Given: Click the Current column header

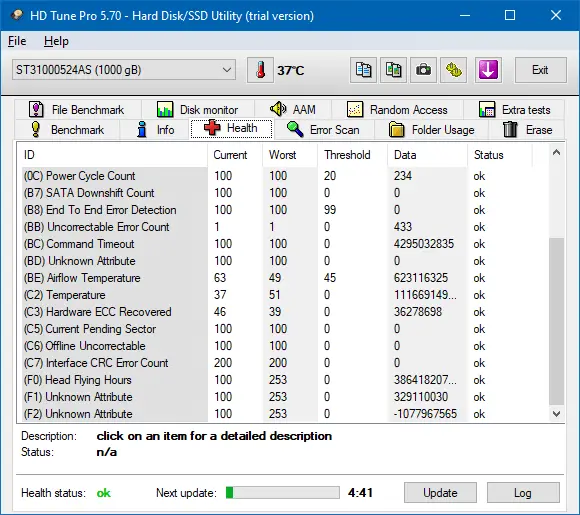Looking at the screenshot, I should tap(235, 155).
